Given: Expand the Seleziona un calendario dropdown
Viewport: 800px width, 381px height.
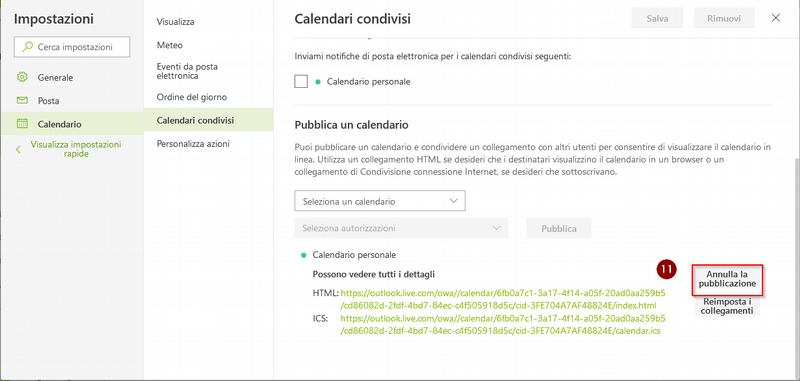Looking at the screenshot, I should [x=380, y=201].
